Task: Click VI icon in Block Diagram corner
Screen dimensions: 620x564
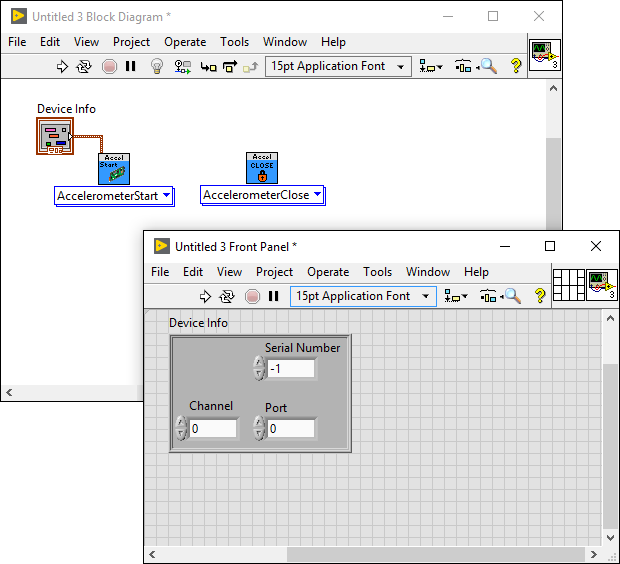Action: coord(544,55)
